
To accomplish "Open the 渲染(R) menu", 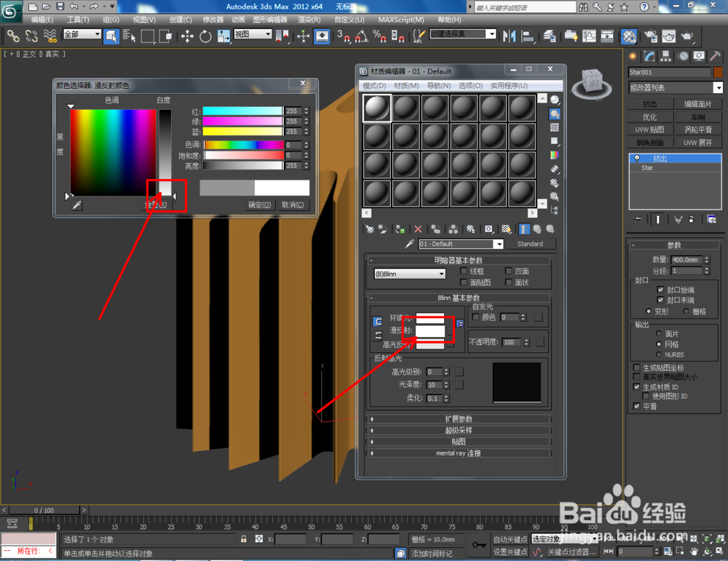I will click(x=309, y=20).
